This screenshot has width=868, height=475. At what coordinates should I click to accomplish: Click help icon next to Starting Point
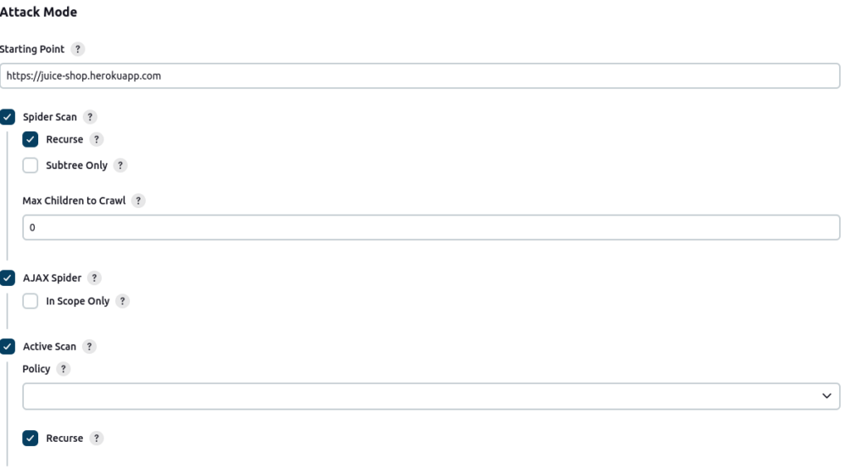coord(78,49)
